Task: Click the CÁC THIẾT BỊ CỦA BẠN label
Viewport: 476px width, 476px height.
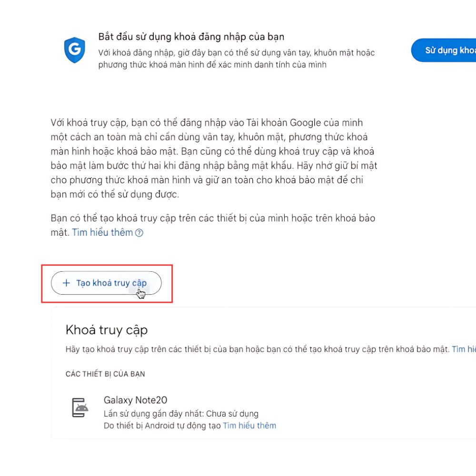Action: pos(105,374)
